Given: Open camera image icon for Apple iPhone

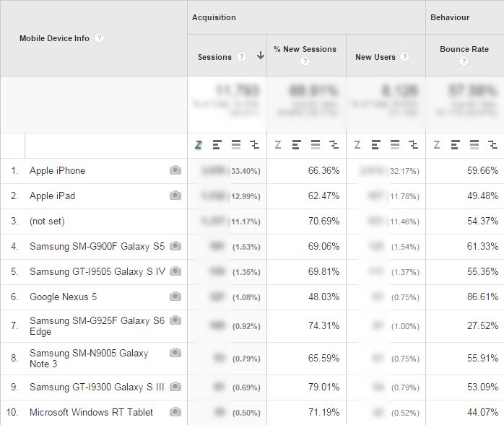Looking at the screenshot, I should click(175, 170).
